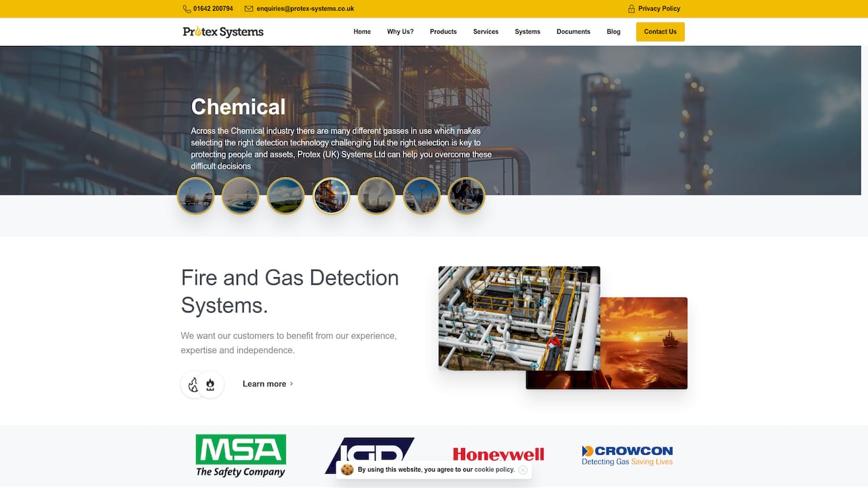
Task: Select the refinery flare stack circle thumbnail
Action: click(421, 196)
